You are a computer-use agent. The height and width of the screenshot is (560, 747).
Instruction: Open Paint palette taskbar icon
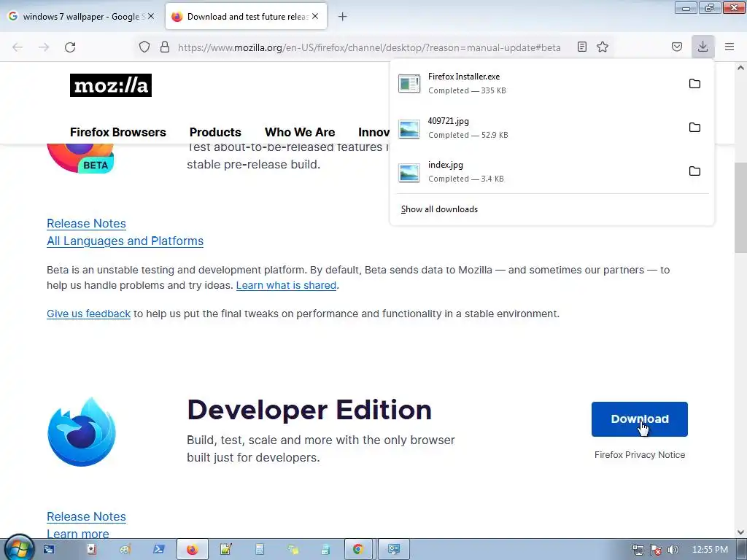(x=125, y=550)
